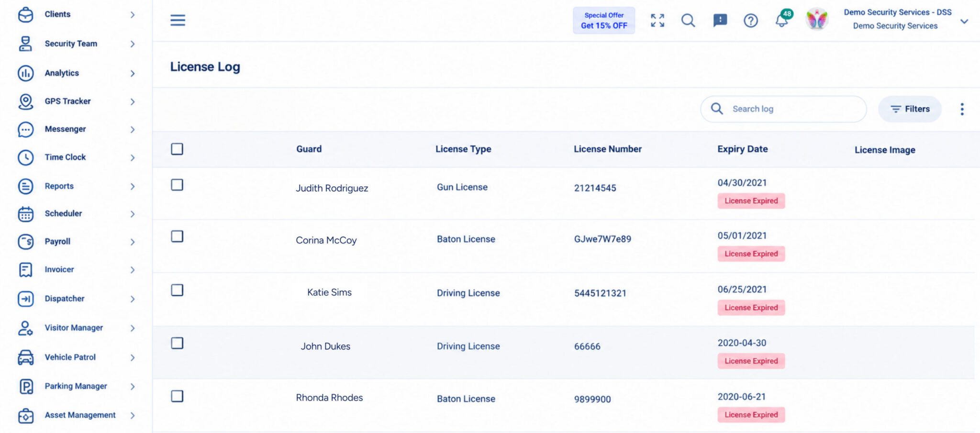
Task: Sort by the Expiry Date column header
Action: pyautogui.click(x=742, y=149)
